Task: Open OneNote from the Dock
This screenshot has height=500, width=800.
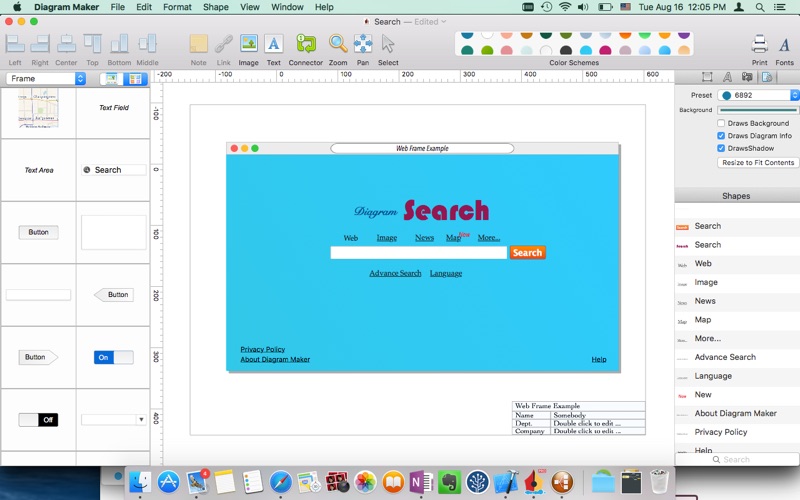Action: coord(421,482)
